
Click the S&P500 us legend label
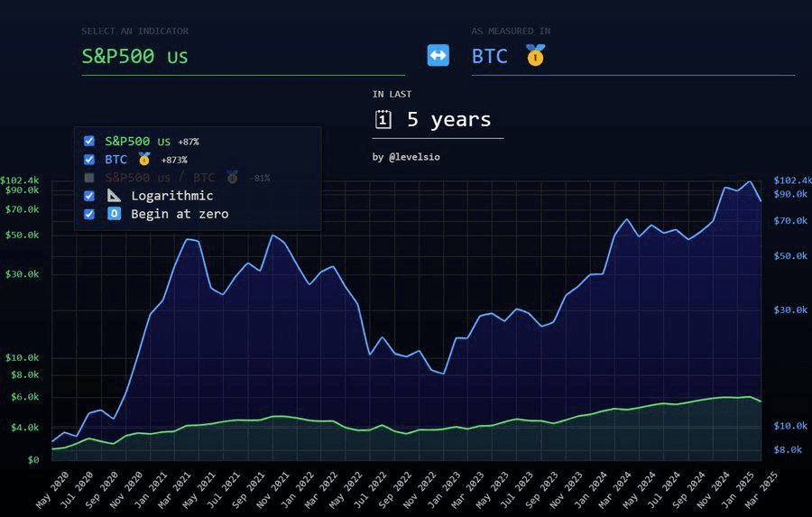click(137, 141)
